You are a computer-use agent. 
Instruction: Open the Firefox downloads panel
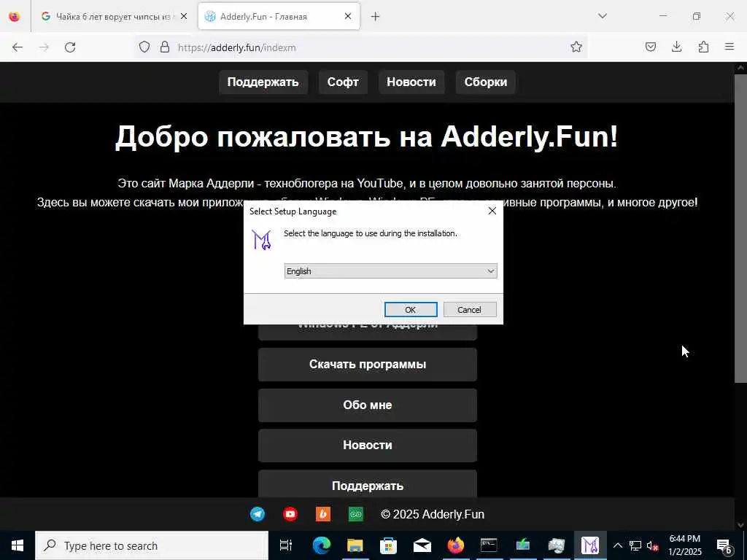[677, 47]
